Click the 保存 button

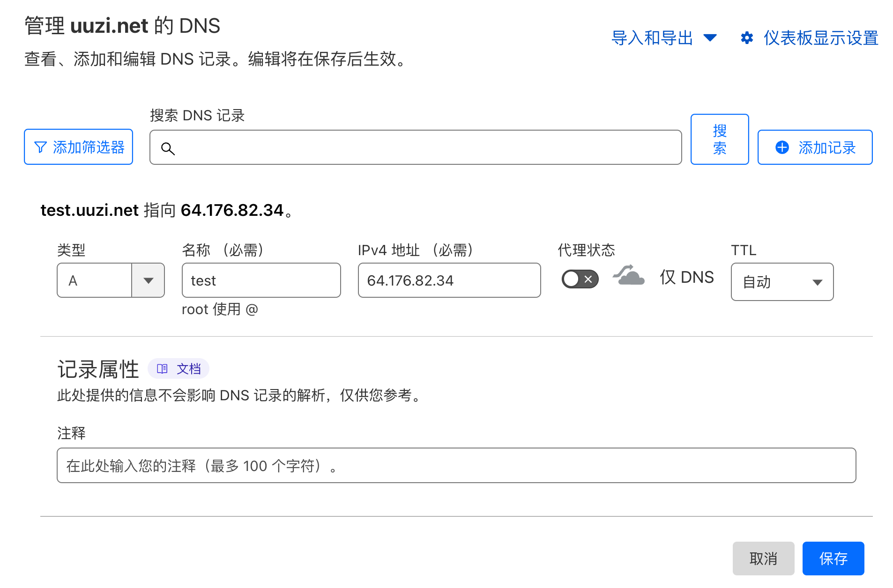pos(833,559)
